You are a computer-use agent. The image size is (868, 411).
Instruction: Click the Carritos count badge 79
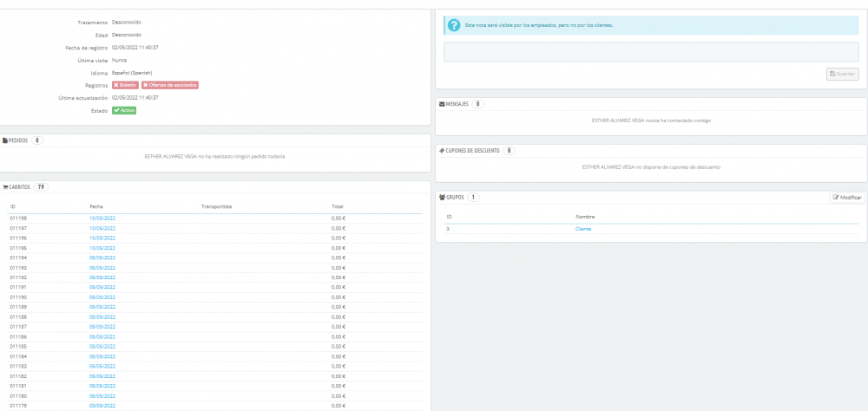41,187
